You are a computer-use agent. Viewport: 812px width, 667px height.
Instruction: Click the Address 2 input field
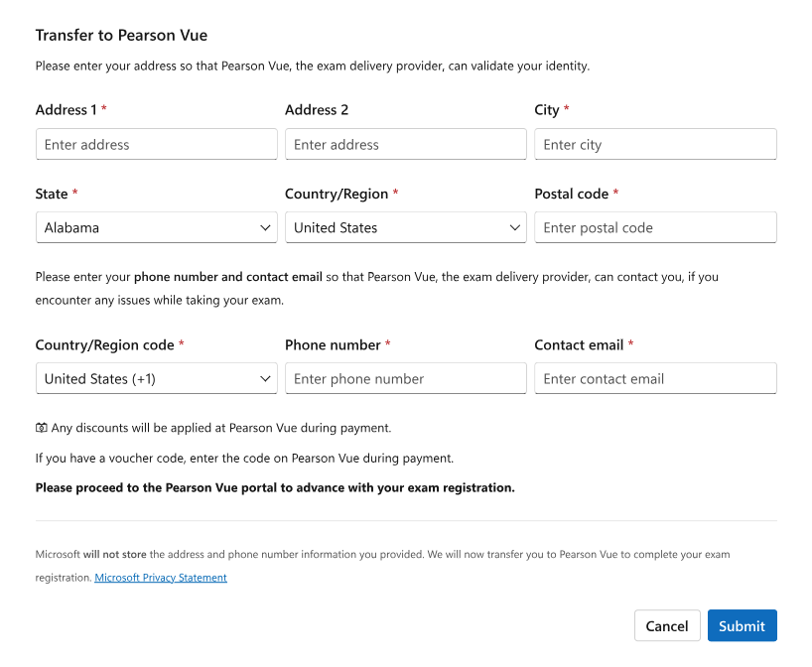click(x=405, y=144)
